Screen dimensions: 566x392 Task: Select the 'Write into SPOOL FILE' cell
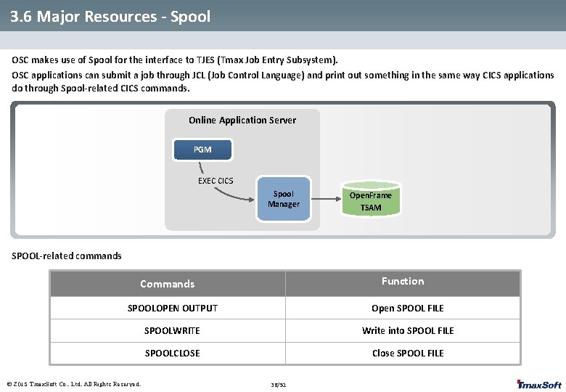click(403, 330)
